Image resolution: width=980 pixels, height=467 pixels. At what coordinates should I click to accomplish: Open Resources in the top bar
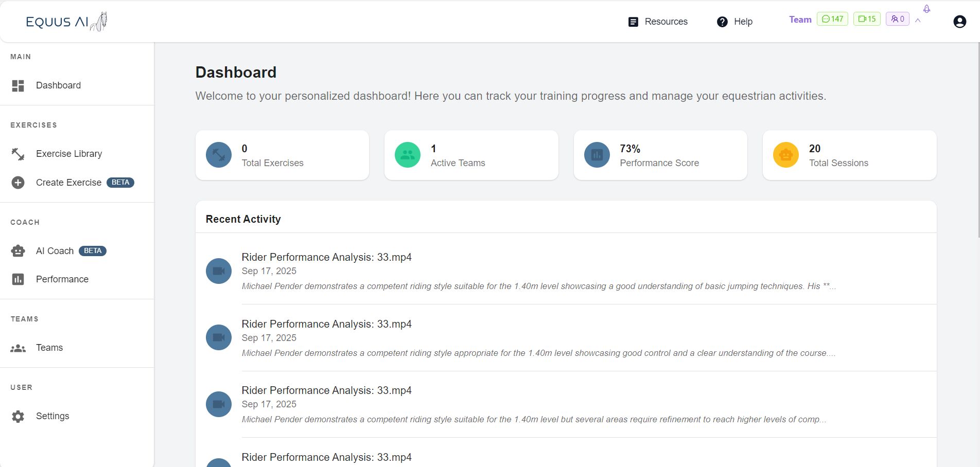[658, 22]
